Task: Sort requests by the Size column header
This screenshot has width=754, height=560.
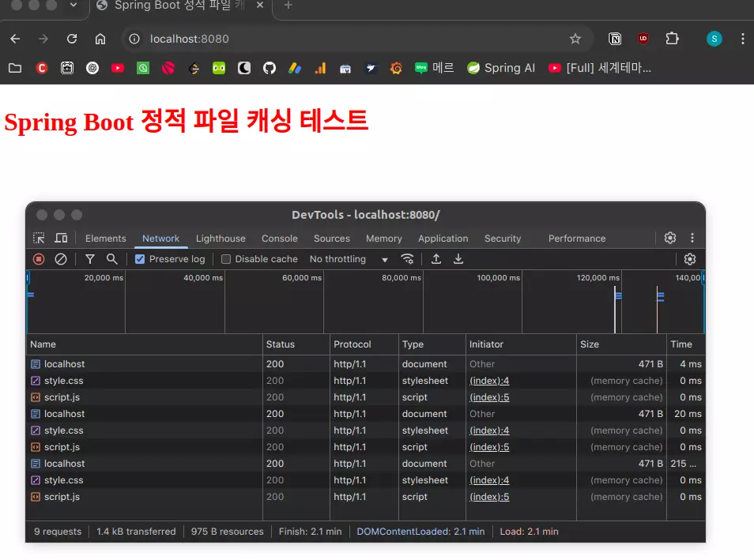Action: click(621, 344)
